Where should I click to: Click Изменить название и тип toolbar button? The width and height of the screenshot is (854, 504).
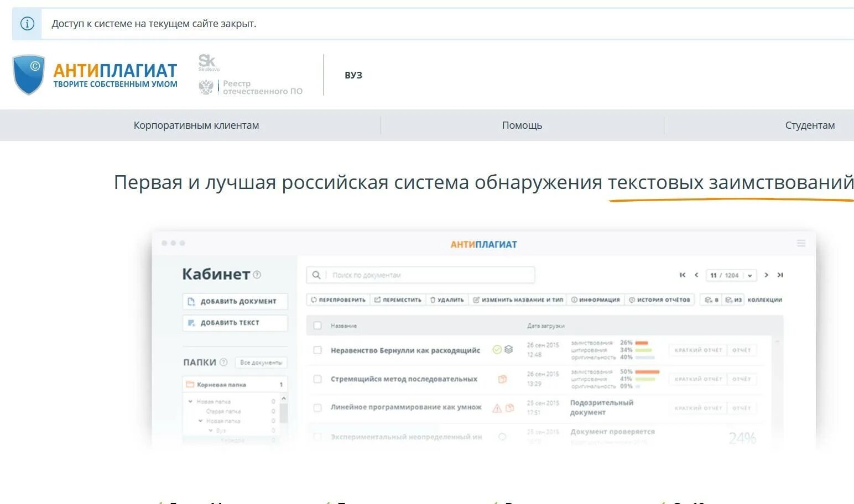(x=518, y=300)
